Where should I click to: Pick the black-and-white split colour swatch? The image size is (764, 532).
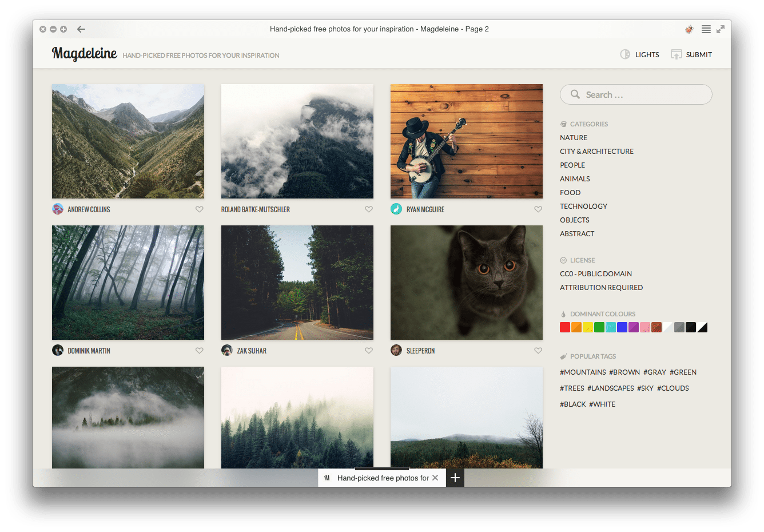(702, 327)
